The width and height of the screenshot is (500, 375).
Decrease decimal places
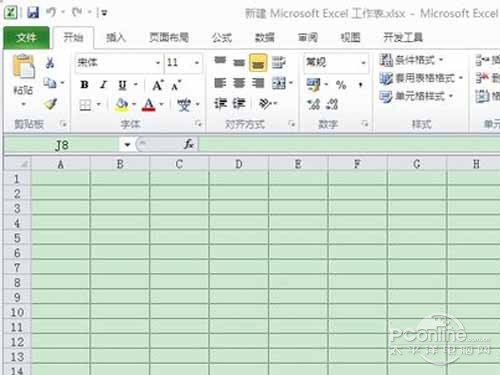[x=332, y=105]
